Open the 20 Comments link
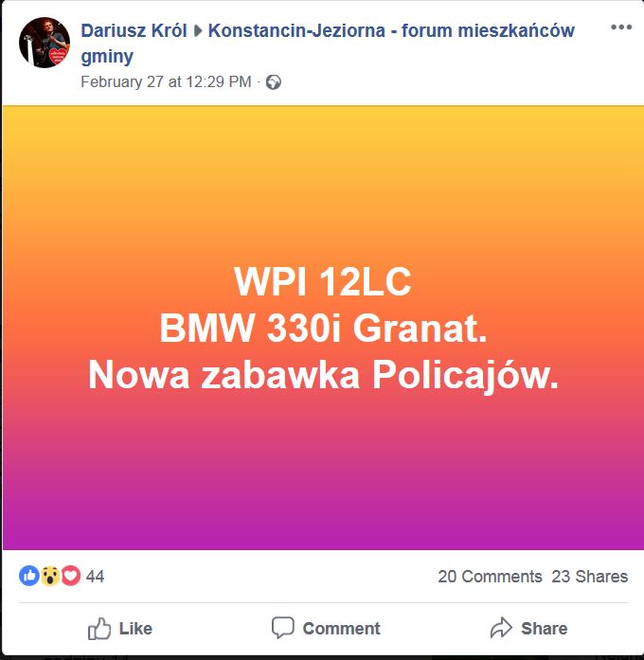644x660 pixels. click(x=490, y=577)
